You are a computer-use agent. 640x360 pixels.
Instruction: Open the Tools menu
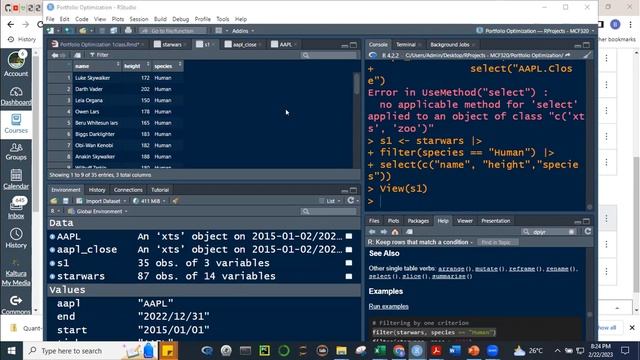[222, 19]
